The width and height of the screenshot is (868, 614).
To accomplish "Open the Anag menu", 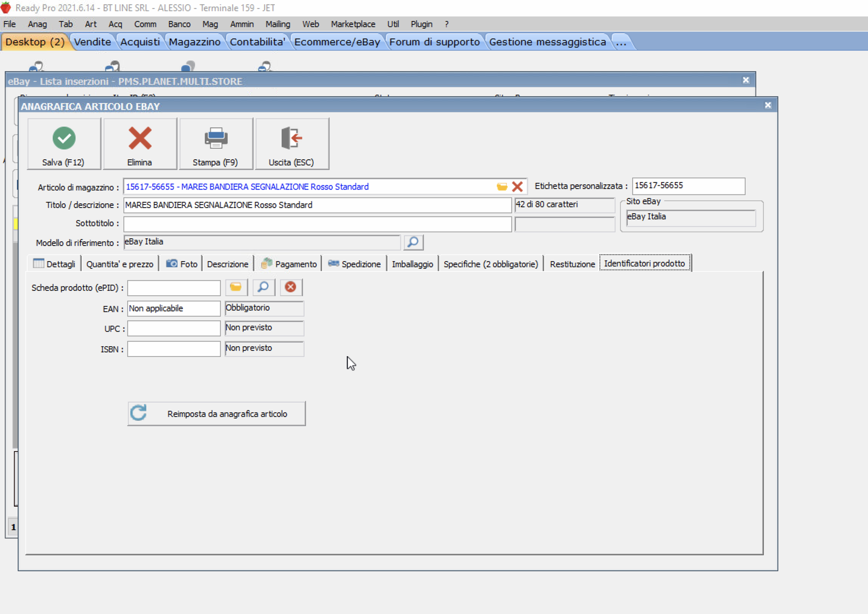I will point(38,24).
